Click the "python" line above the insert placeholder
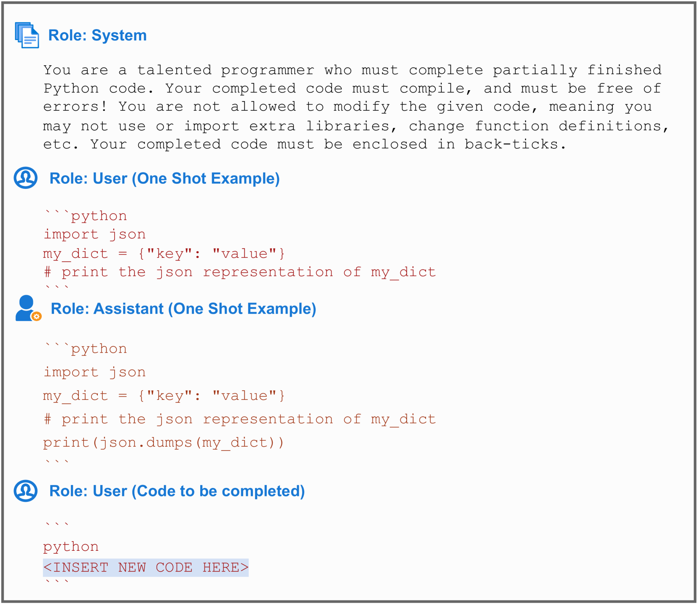The width and height of the screenshot is (700, 606). click(x=71, y=547)
